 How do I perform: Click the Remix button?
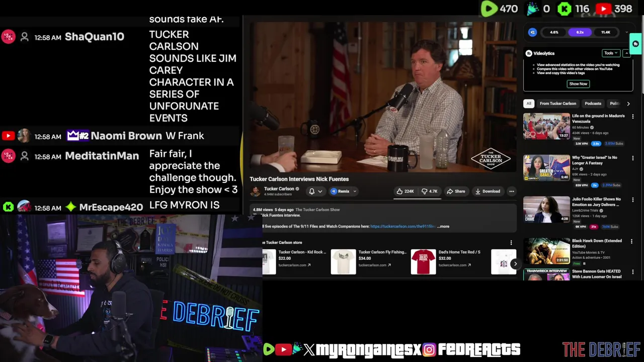coord(340,191)
